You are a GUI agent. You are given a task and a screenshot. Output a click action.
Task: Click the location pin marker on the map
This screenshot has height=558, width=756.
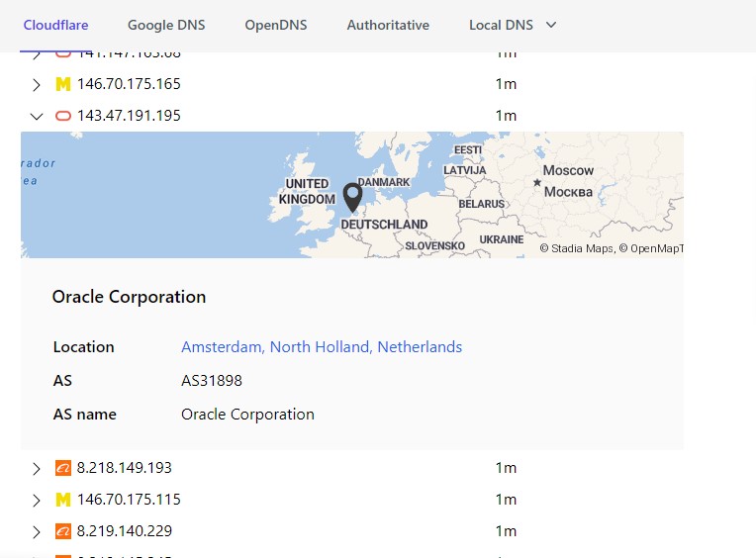point(352,197)
